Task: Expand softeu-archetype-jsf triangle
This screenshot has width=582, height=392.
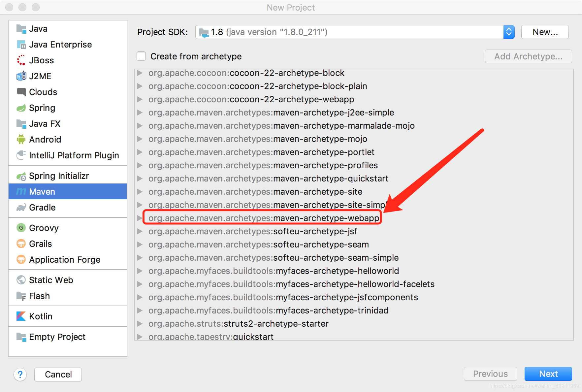Action: (x=140, y=231)
